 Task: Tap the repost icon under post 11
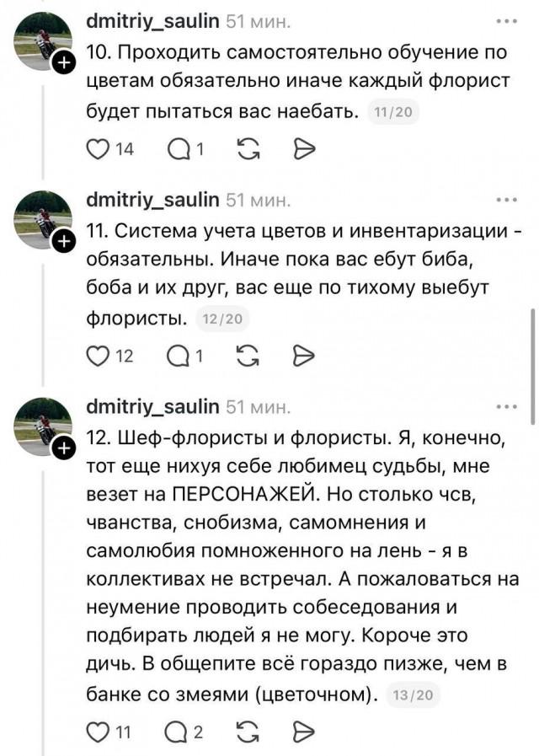(247, 355)
